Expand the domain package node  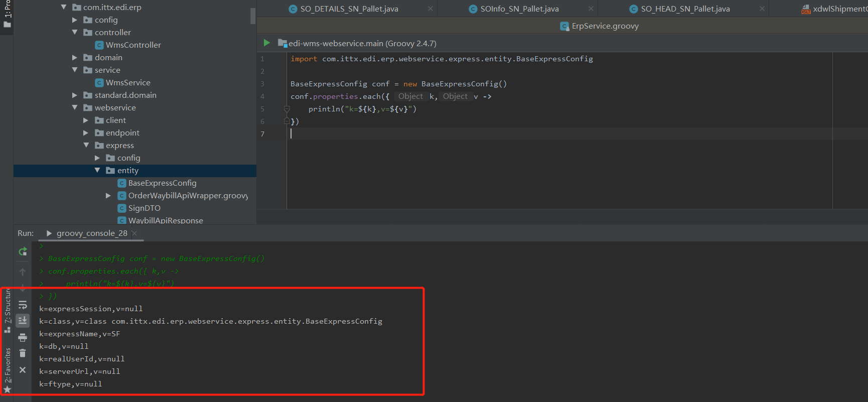[75, 58]
